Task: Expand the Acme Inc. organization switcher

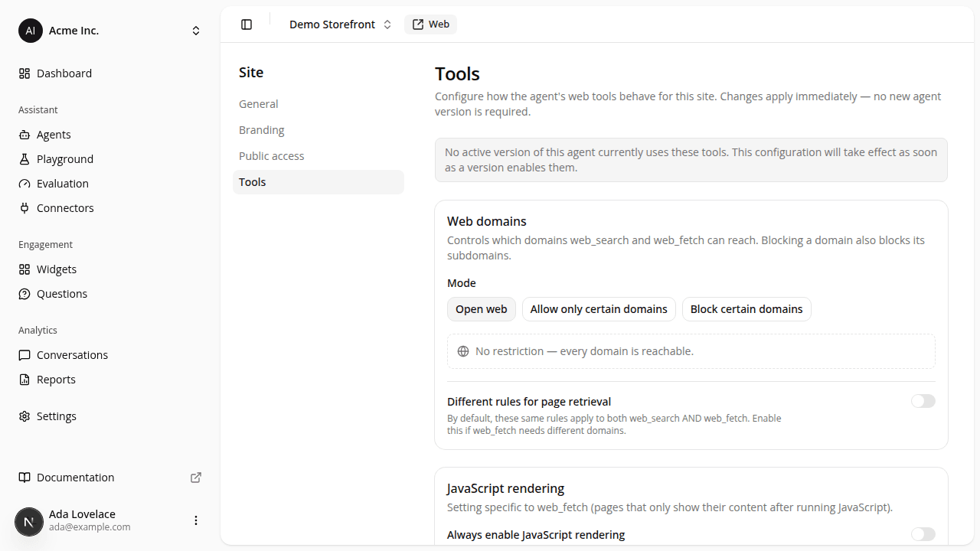Action: pos(196,31)
